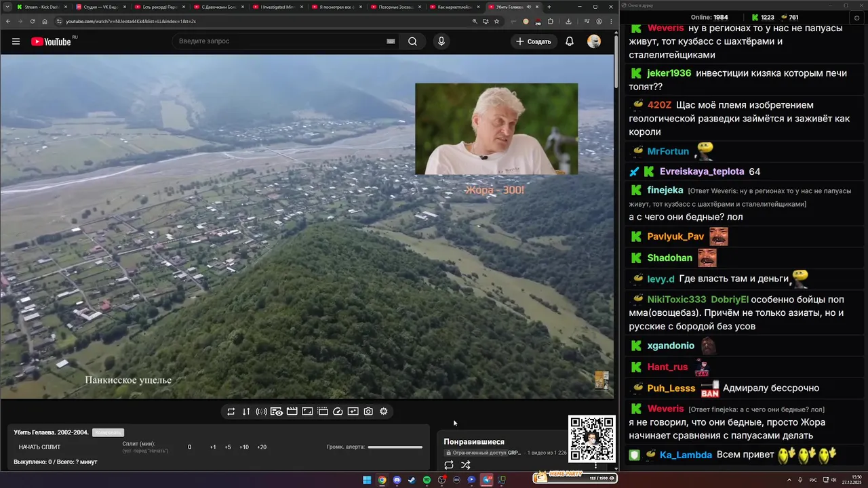This screenshot has width=868, height=488.
Task: Click username Evreiskaya_teplota in chat
Action: [x=702, y=171]
